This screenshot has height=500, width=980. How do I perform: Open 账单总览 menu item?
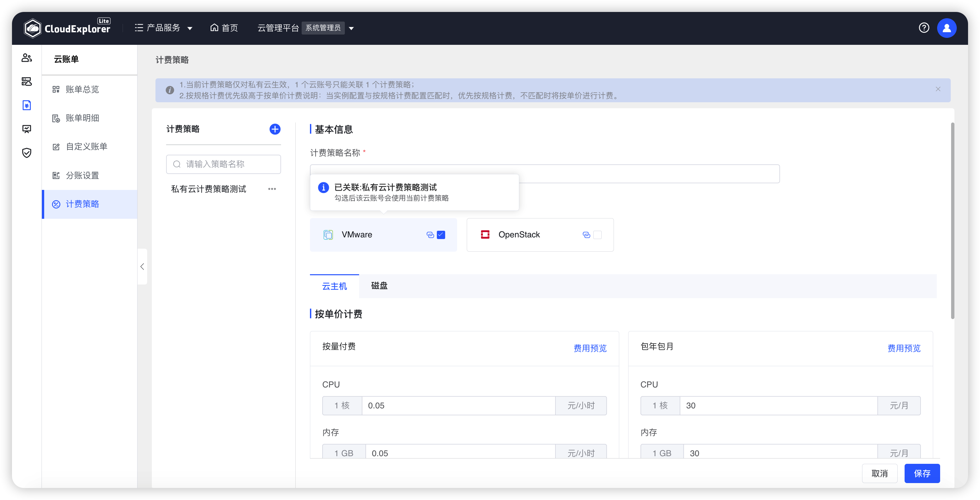click(89, 89)
